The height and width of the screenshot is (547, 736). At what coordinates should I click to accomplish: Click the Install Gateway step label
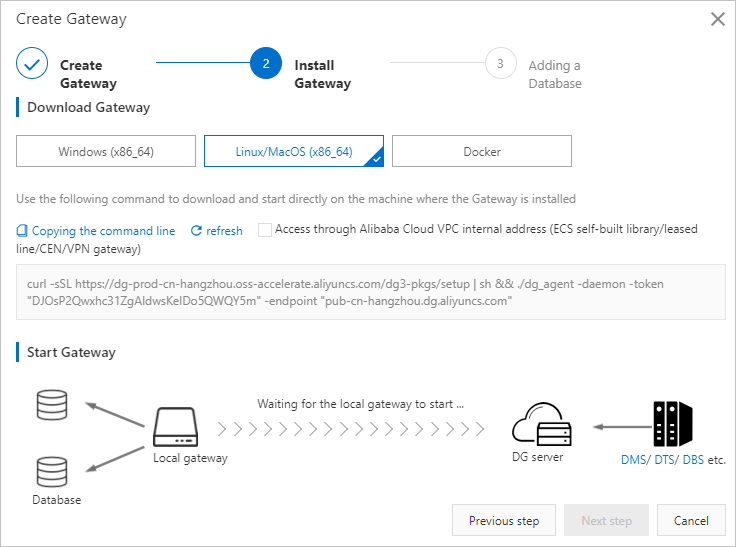322,74
